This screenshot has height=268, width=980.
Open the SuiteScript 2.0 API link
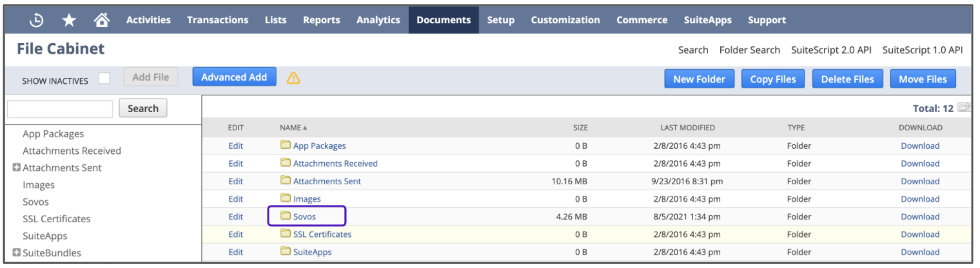point(831,50)
